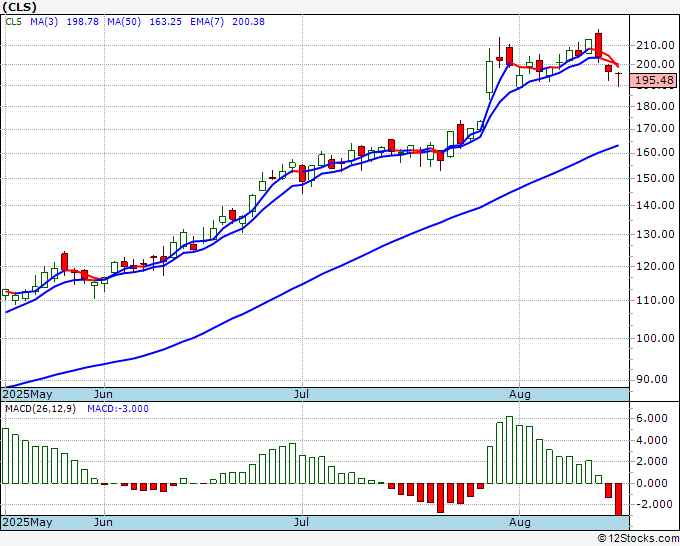Click the big red candlestick near 210

(x=598, y=45)
